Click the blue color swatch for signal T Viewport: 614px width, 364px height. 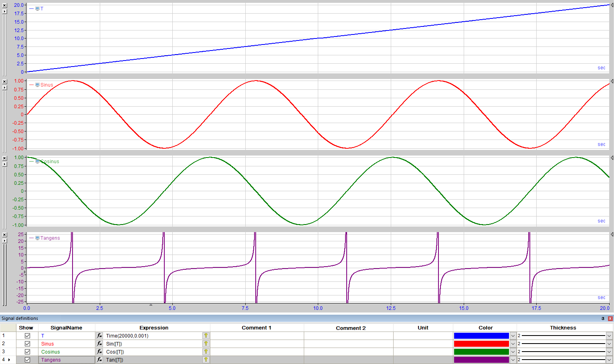click(481, 336)
